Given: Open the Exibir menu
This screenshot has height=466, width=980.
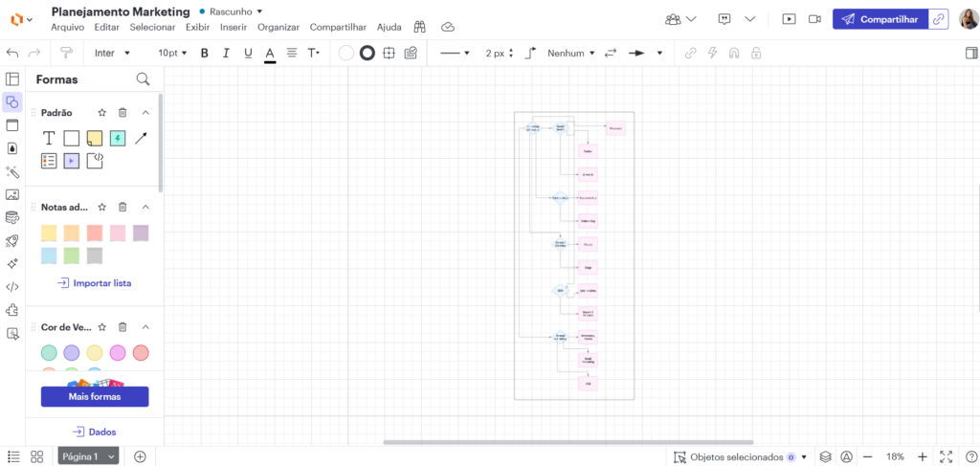Looking at the screenshot, I should 197,27.
